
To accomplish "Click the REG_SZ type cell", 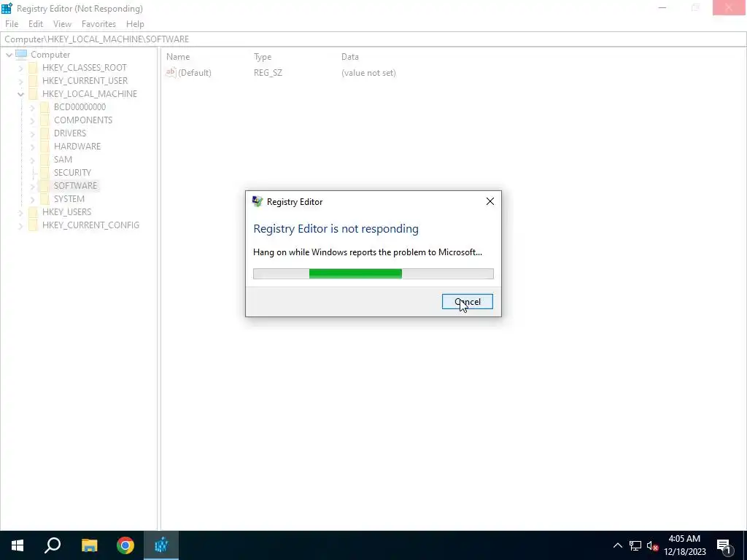I will pos(268,73).
